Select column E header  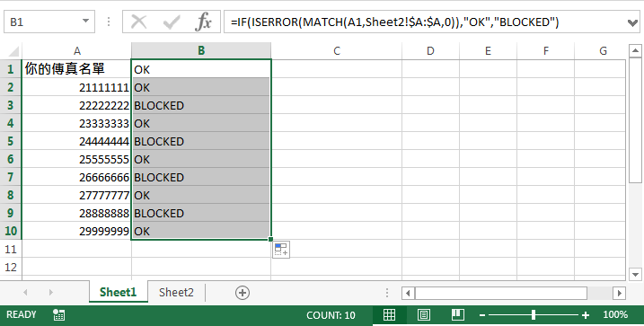(x=488, y=51)
